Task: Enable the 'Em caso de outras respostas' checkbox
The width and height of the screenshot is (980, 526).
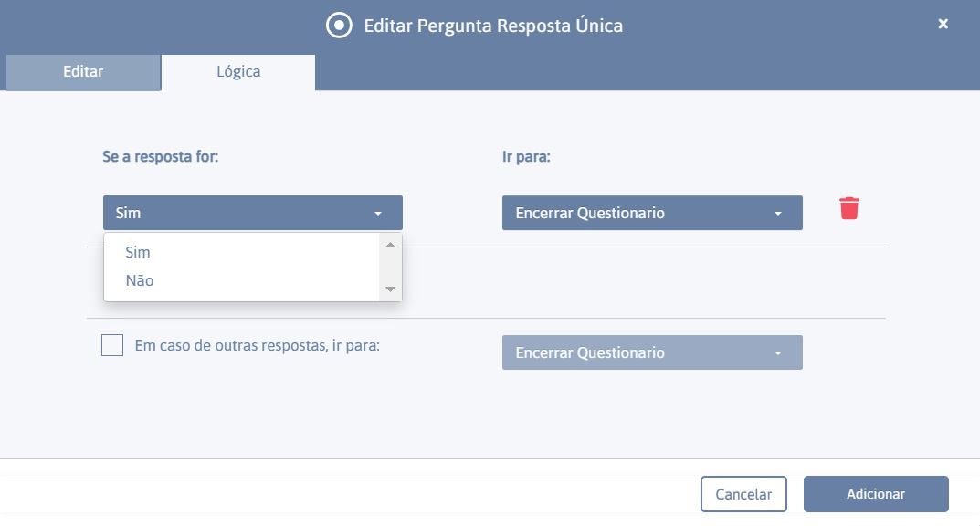Action: point(112,345)
